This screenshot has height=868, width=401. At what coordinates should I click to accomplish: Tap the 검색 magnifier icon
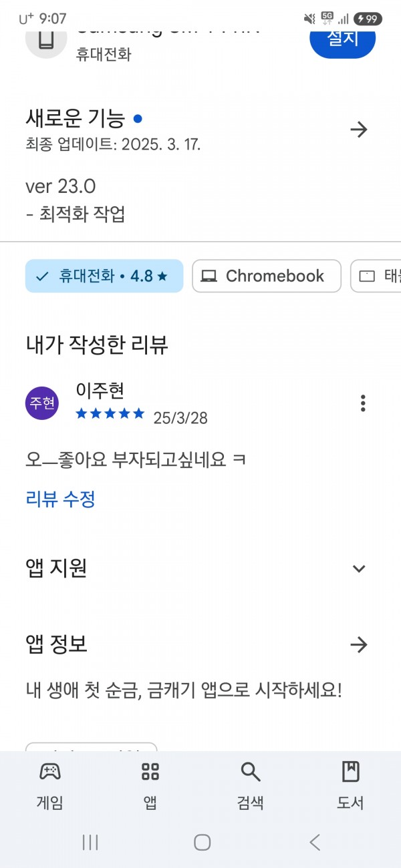tap(250, 772)
